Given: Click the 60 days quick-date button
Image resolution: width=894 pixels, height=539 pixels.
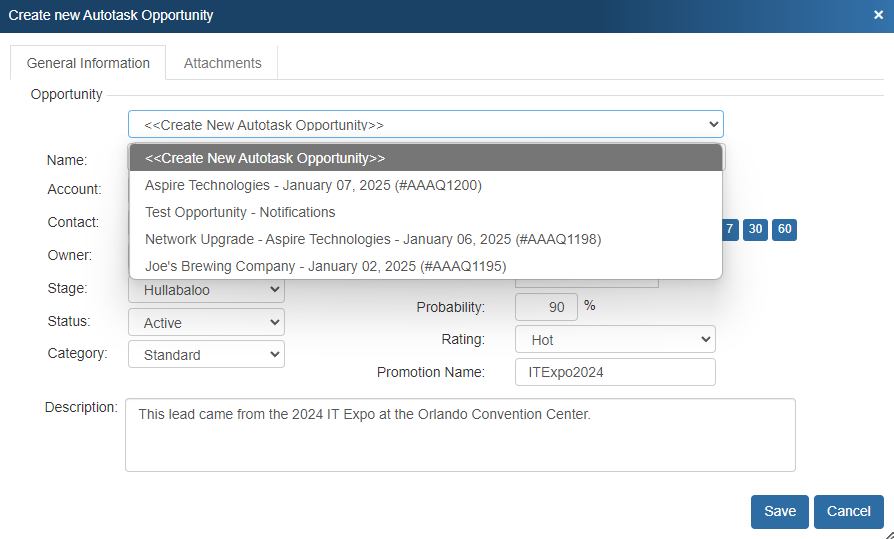Looking at the screenshot, I should click(785, 229).
